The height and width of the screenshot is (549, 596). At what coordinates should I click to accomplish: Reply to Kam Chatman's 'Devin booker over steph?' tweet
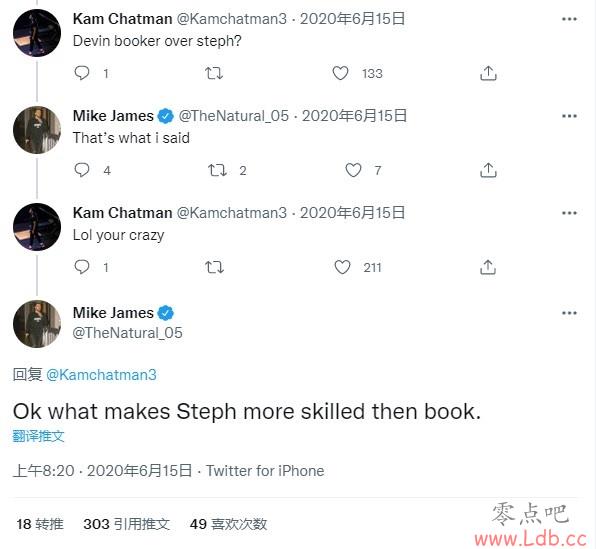(x=82, y=73)
